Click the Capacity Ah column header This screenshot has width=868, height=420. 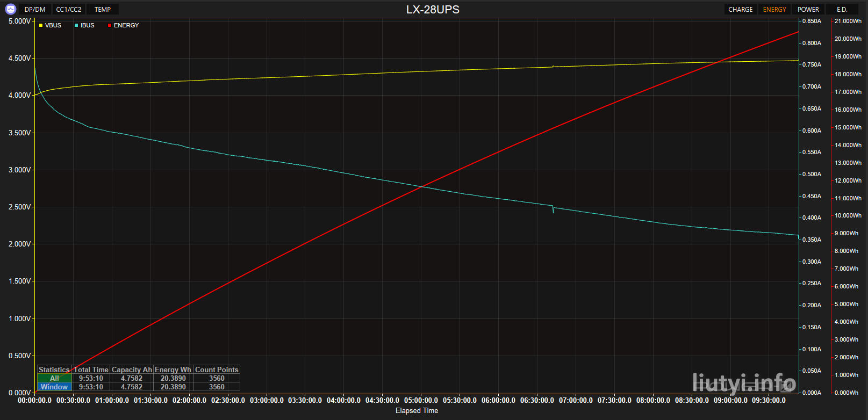click(x=132, y=370)
